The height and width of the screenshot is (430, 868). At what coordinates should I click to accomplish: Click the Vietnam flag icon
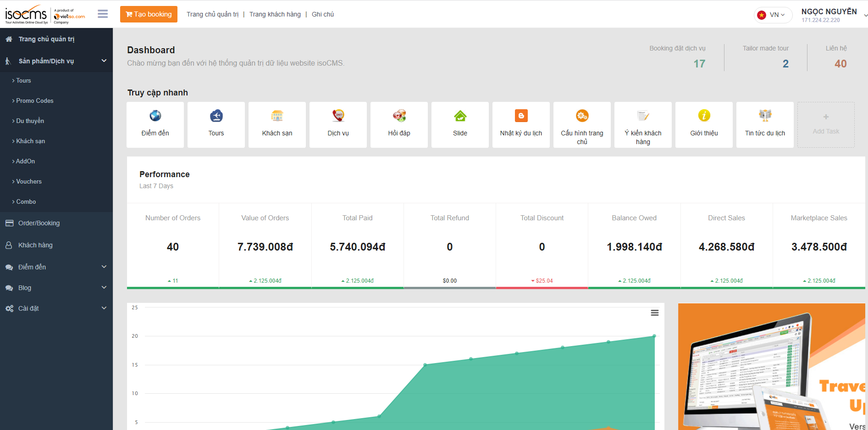[762, 15]
